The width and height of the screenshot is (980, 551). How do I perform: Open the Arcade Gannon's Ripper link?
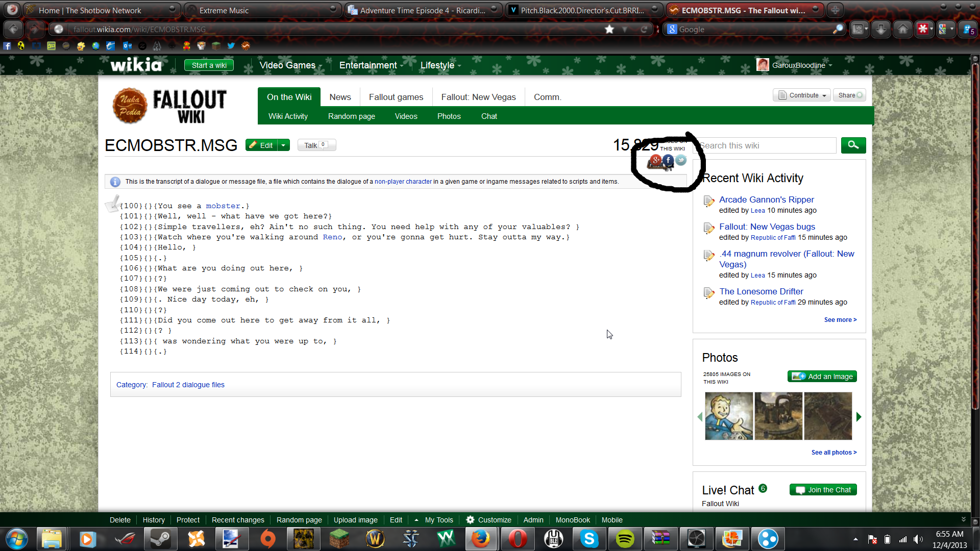[766, 199]
